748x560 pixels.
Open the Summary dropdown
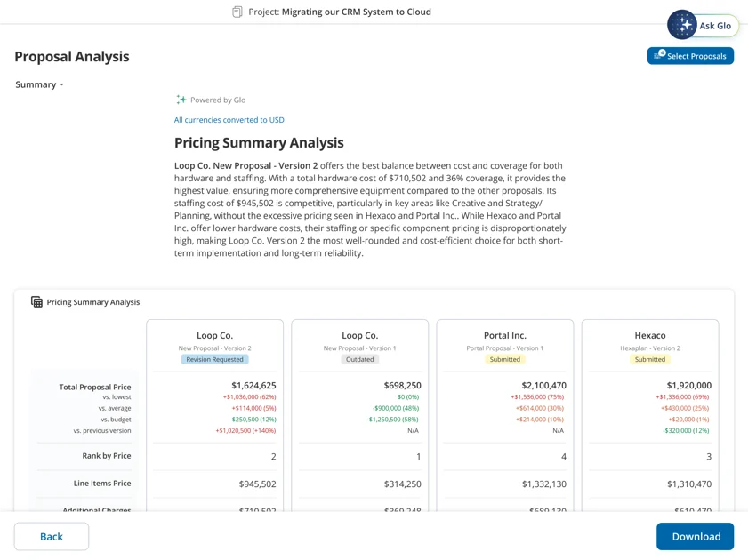click(x=38, y=84)
